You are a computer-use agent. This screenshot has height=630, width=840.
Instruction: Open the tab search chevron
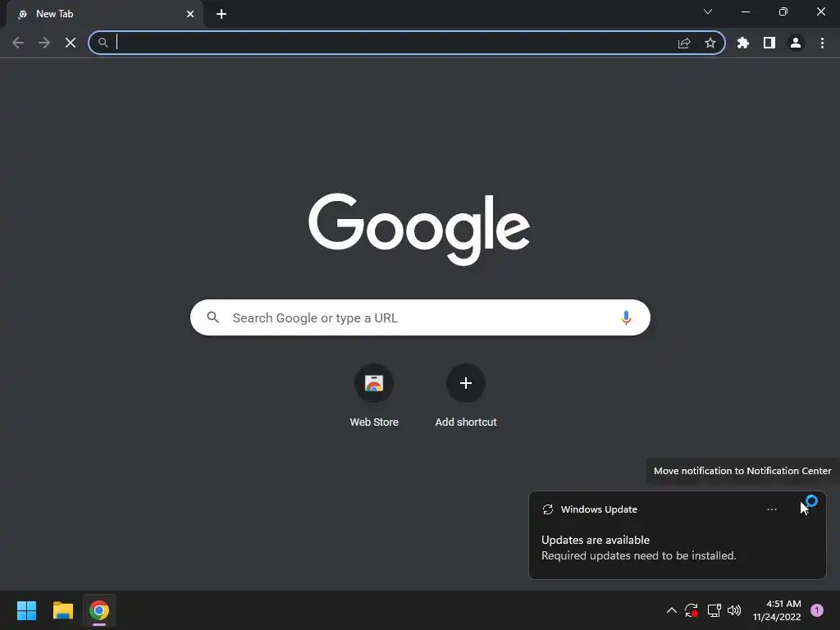click(708, 11)
